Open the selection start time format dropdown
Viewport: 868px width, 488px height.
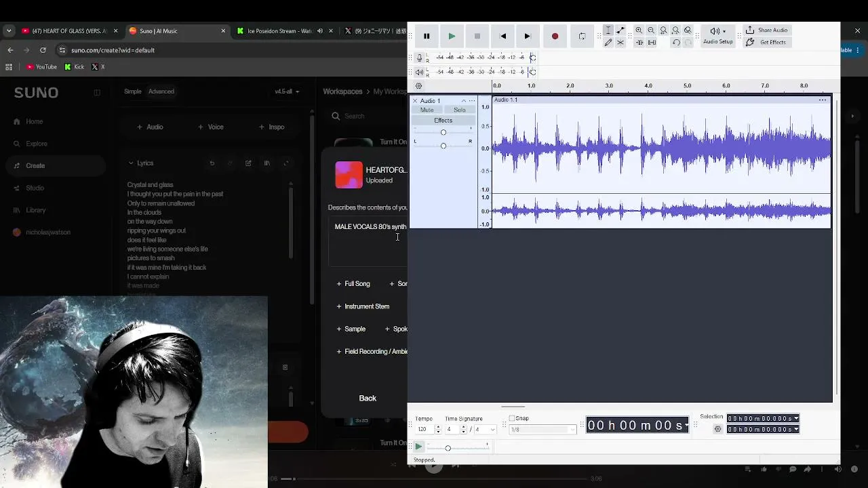coord(796,418)
